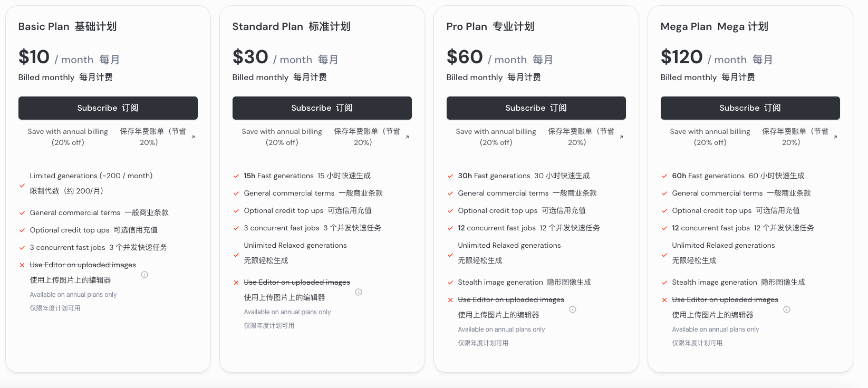868x388 pixels.
Task: Click the arrow icon next to Pro Plan annual billing
Action: 621,137
